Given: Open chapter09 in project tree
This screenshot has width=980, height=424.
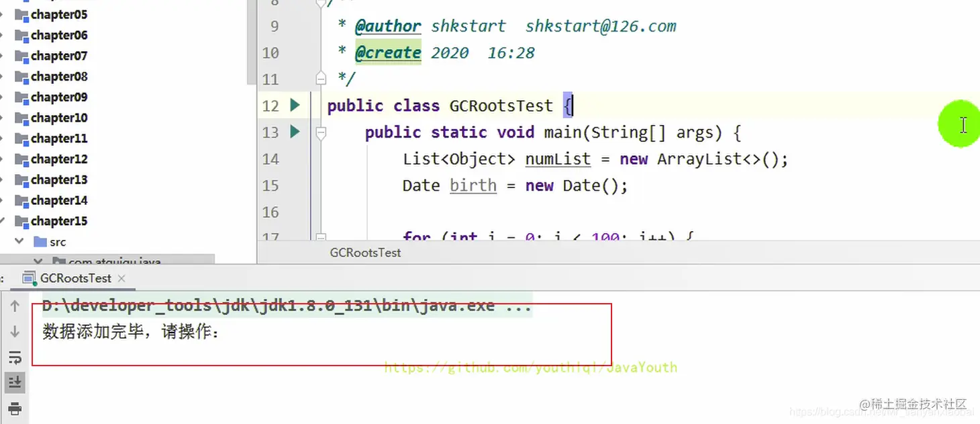Looking at the screenshot, I should (59, 97).
